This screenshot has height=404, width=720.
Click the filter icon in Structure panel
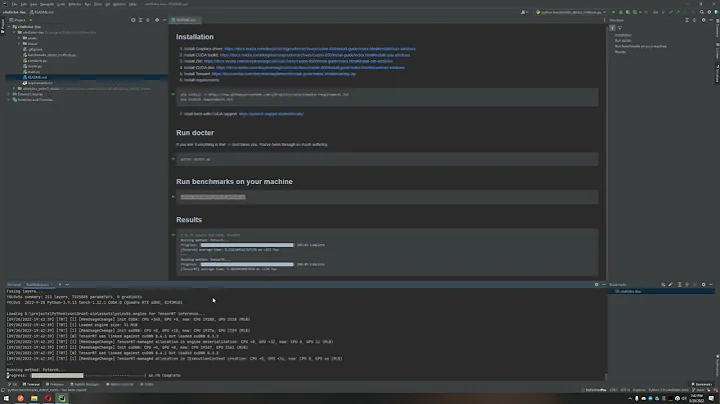click(x=620, y=28)
